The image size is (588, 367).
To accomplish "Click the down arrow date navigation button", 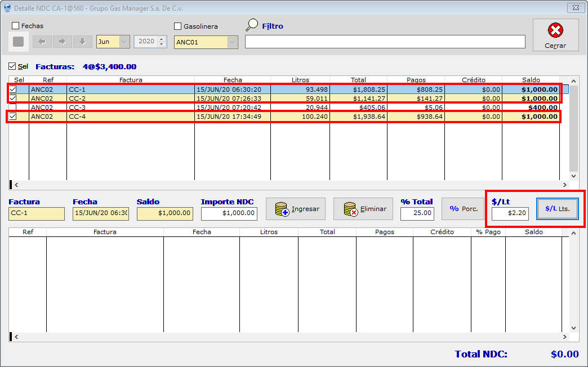I will 82,42.
